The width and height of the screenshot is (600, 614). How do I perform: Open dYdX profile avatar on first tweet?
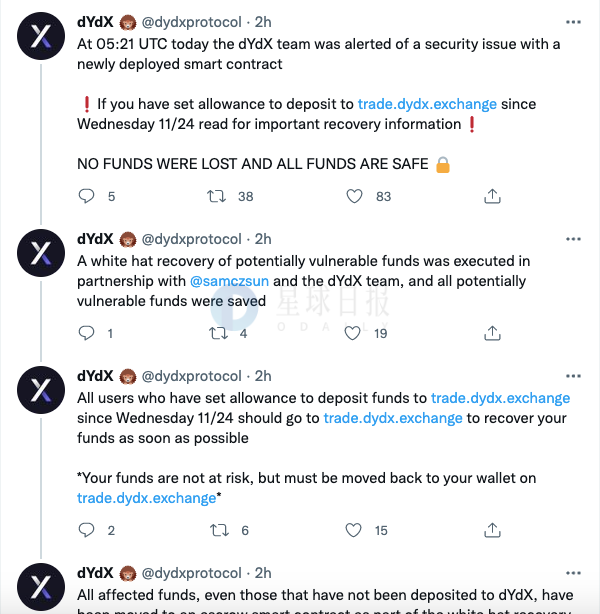click(41, 36)
